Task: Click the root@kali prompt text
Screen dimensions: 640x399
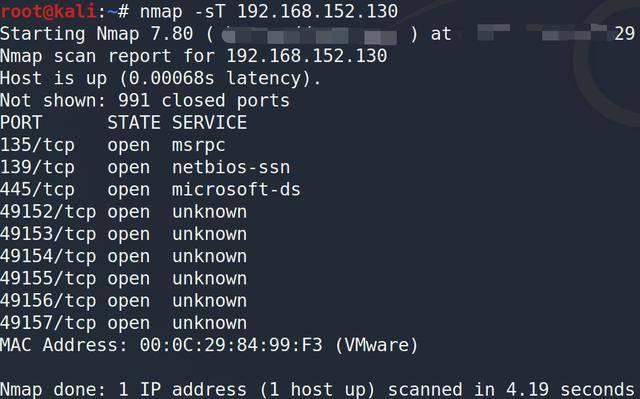Action: click(49, 11)
